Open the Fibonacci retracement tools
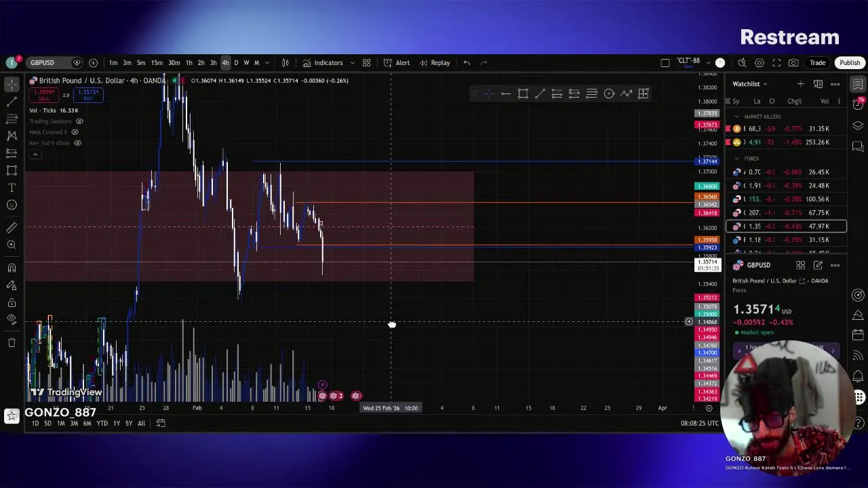Viewport: 868px width, 488px height. (12, 119)
